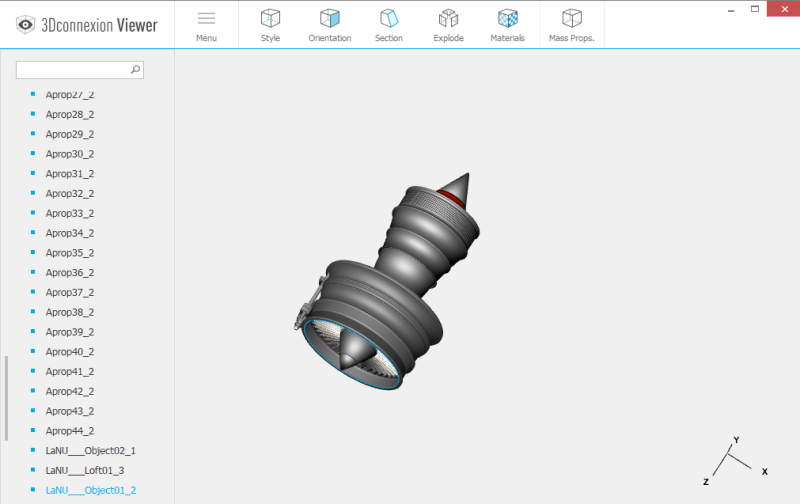The width and height of the screenshot is (800, 504).
Task: Select Aprop38_2 in the part list
Action: point(70,312)
